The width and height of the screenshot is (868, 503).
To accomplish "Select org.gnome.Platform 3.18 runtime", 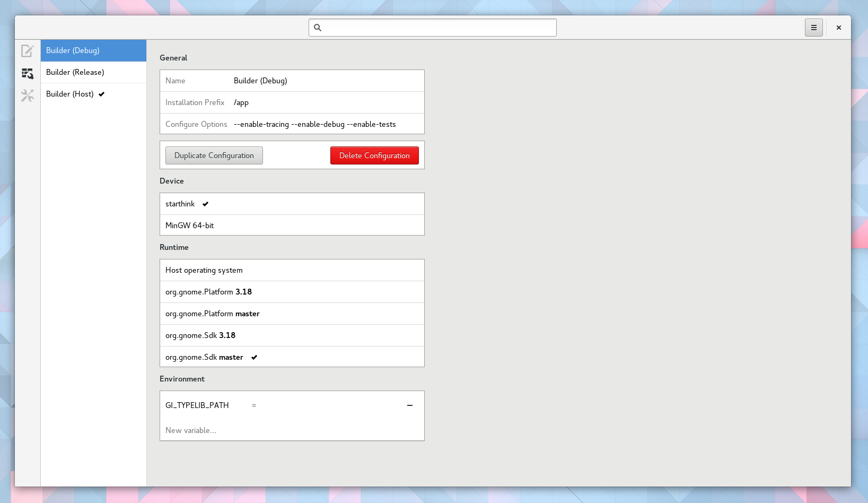I will [x=292, y=292].
